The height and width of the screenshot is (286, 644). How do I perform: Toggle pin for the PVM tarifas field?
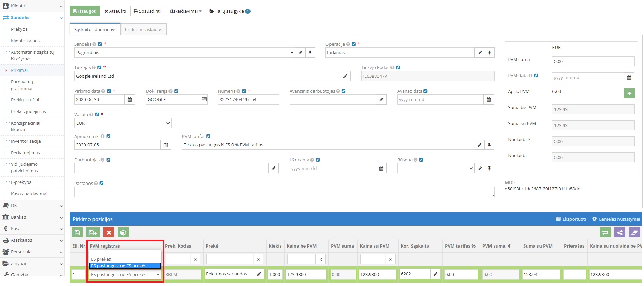489,145
